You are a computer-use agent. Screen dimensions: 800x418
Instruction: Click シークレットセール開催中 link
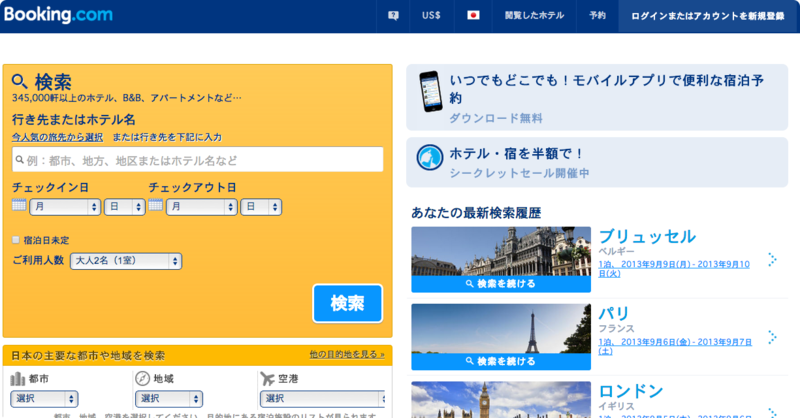(519, 174)
